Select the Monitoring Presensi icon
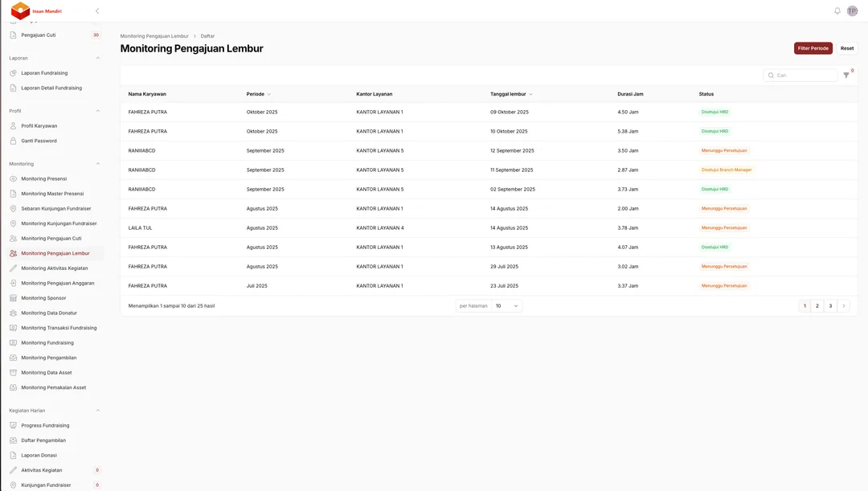This screenshot has height=491, width=868. pyautogui.click(x=11, y=177)
